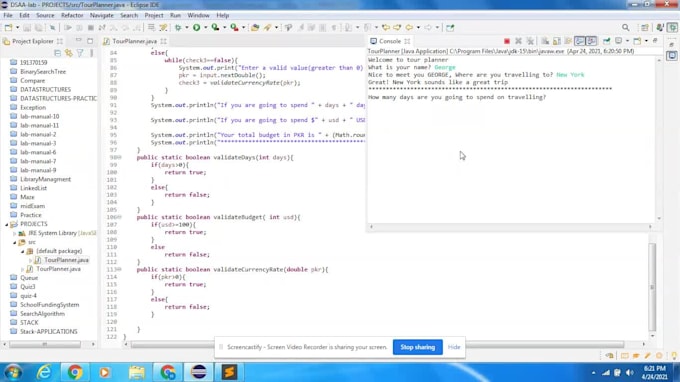This screenshot has height=382, width=680.
Task: Click the Debug bug icon in the toolbar
Action: 178,27
